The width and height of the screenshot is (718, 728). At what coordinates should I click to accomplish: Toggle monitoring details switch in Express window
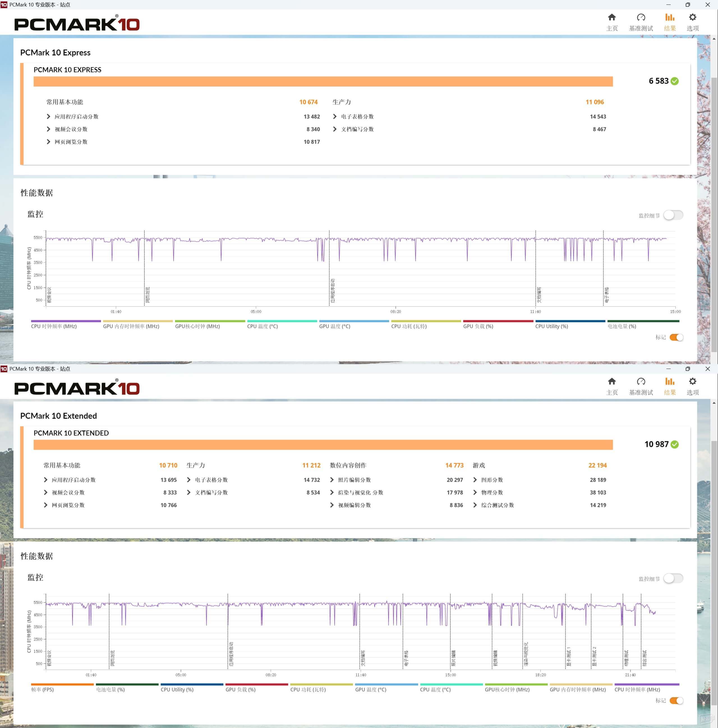pos(673,215)
